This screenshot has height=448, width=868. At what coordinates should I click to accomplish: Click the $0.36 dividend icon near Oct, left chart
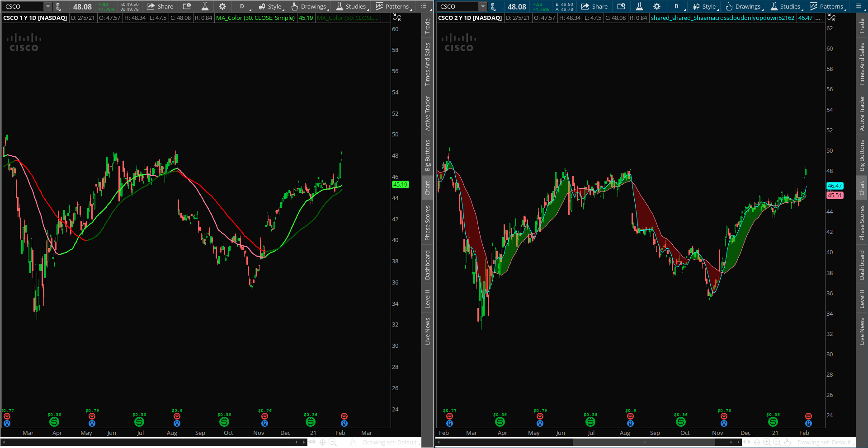(224, 422)
